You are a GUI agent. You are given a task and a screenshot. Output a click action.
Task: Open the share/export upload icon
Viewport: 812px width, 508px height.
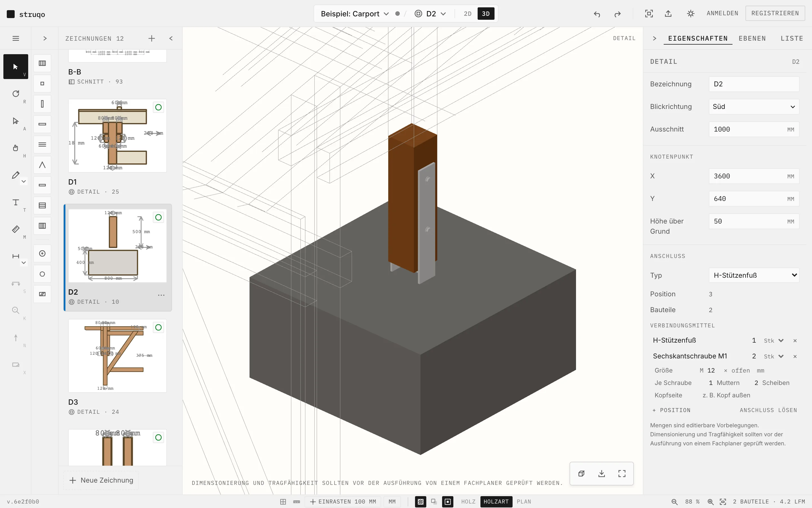click(668, 14)
